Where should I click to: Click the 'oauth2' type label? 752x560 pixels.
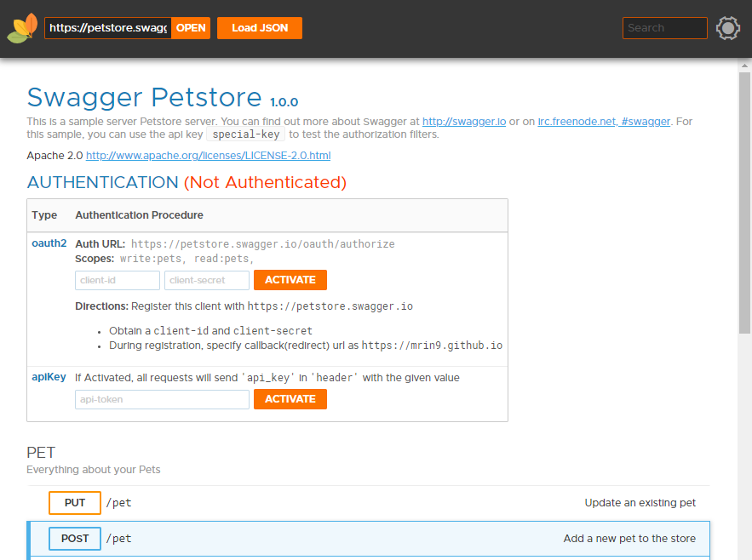click(x=49, y=243)
